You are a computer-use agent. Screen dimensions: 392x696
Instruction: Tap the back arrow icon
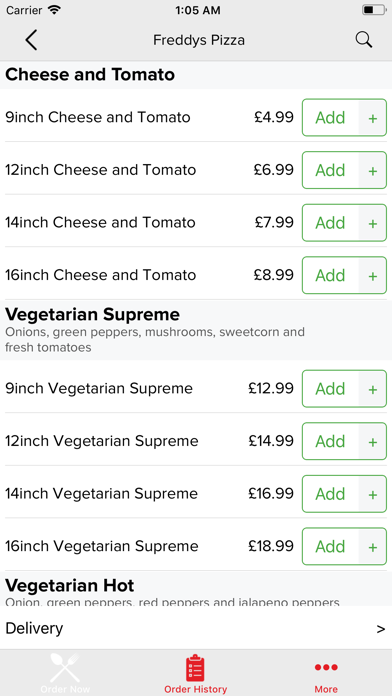(31, 40)
